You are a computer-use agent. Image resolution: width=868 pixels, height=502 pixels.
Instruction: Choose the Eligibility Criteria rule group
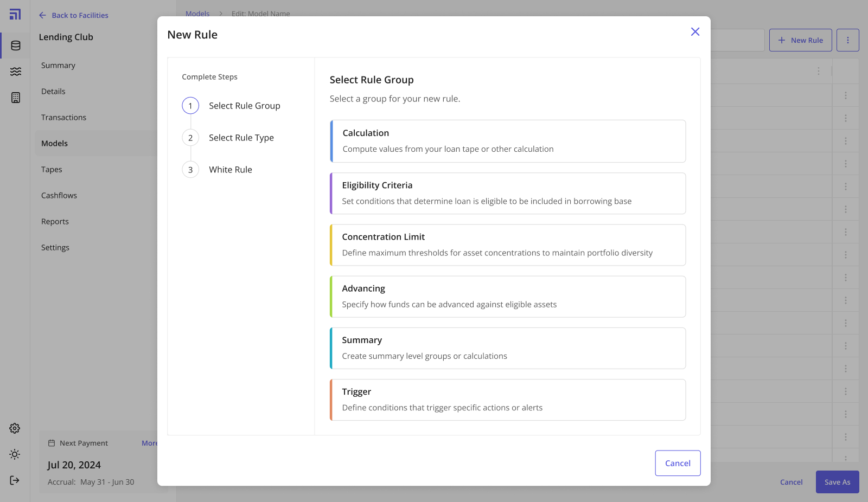click(508, 194)
